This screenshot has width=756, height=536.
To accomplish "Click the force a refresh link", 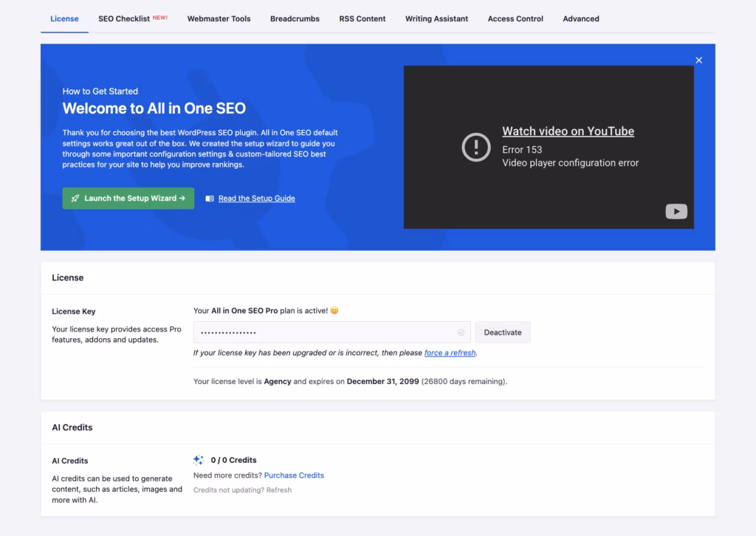I will tap(450, 353).
